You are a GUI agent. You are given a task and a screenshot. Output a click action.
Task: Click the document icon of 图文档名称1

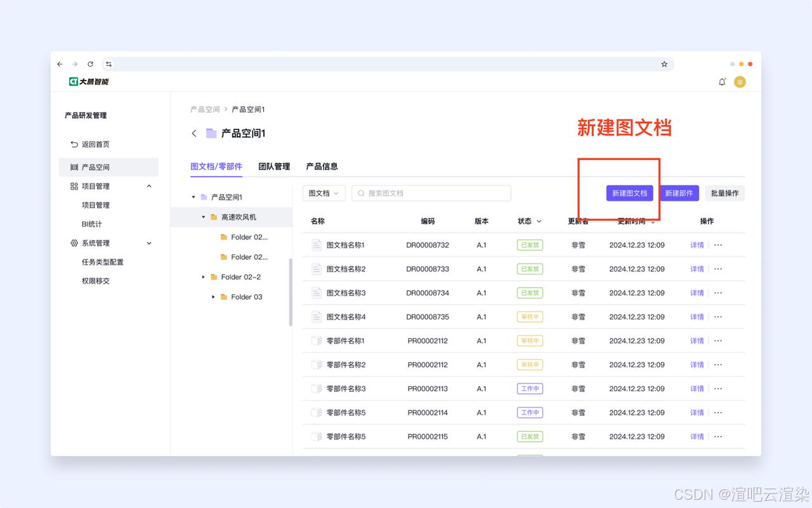[317, 245]
